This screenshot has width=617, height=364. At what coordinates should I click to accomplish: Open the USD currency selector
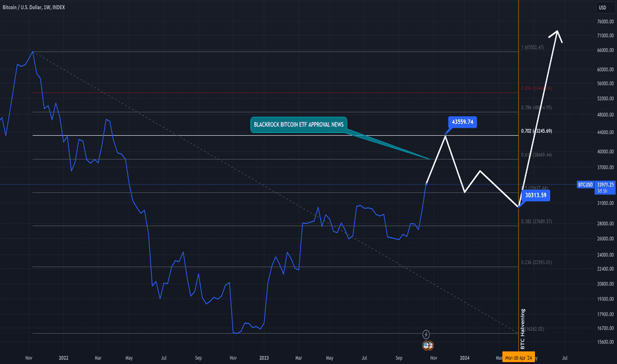point(602,7)
